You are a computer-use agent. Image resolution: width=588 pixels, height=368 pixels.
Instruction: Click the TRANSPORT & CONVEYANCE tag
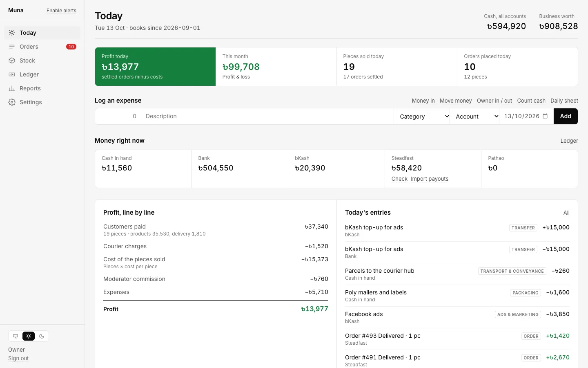click(512, 271)
